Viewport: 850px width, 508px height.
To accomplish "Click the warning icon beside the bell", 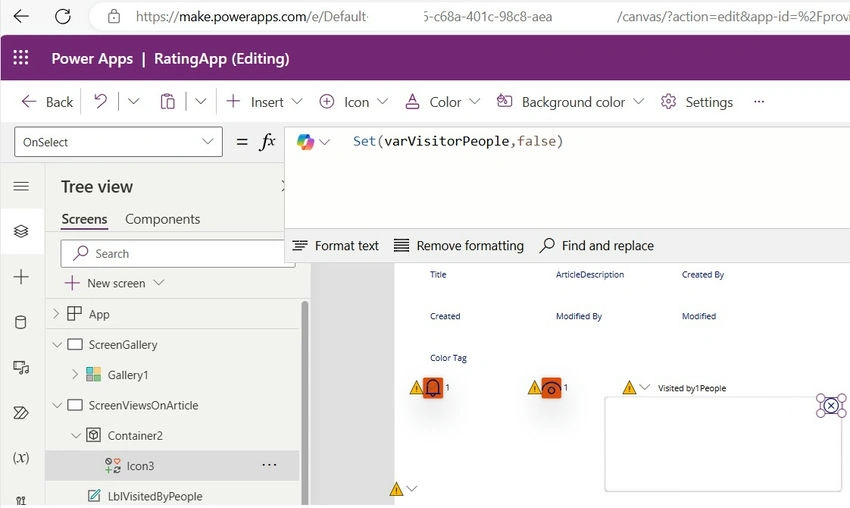I will 416,388.
